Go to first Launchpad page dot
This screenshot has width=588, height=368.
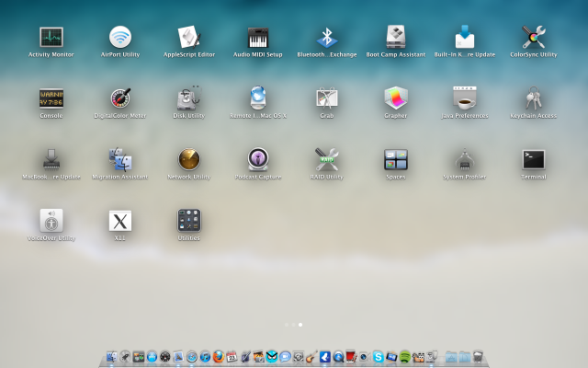(x=287, y=325)
